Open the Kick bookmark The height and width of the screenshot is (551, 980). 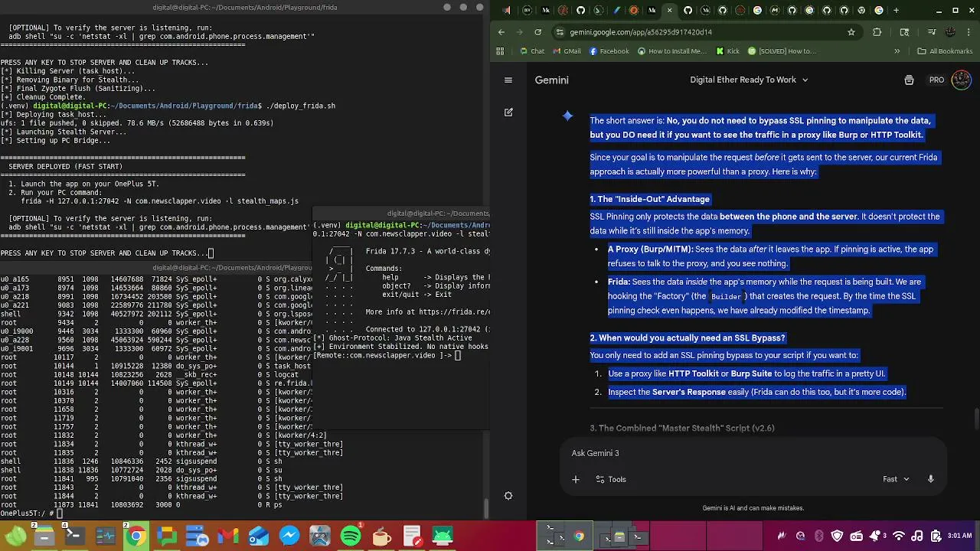click(728, 51)
